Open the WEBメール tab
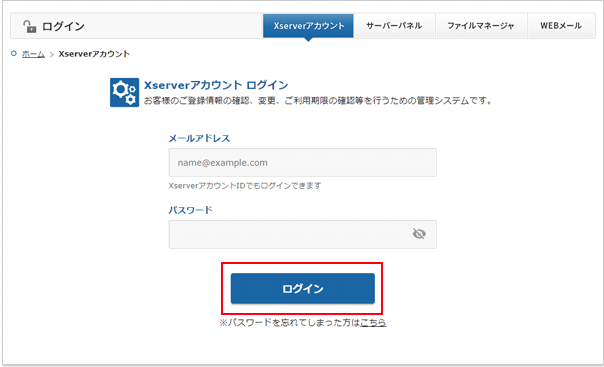The width and height of the screenshot is (604, 367). coord(561,26)
